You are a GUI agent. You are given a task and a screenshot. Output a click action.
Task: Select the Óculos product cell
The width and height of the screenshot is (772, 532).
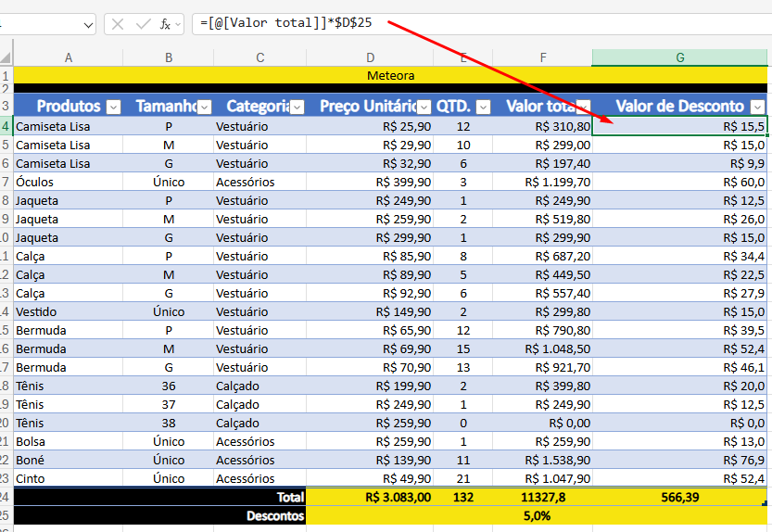pos(68,182)
